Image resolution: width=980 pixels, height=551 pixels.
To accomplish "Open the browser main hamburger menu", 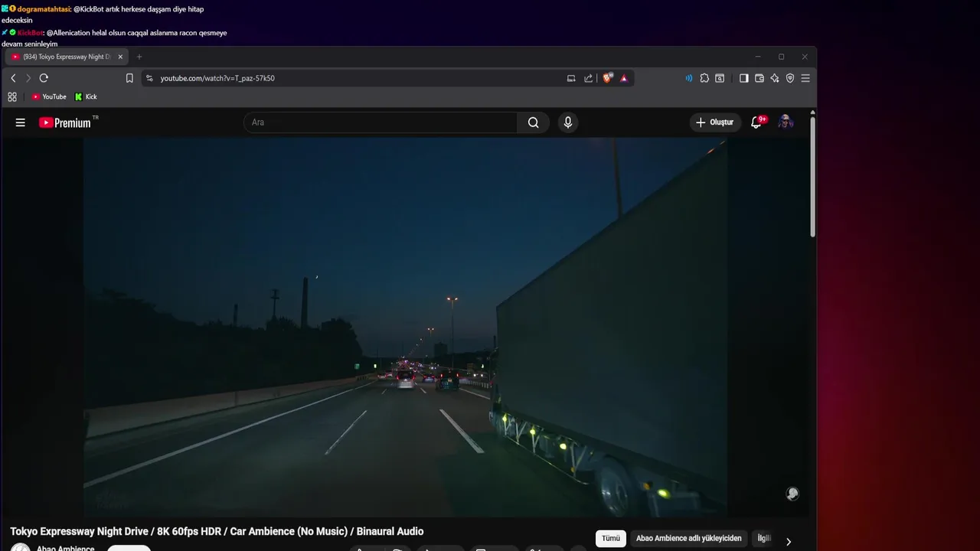I will (805, 78).
